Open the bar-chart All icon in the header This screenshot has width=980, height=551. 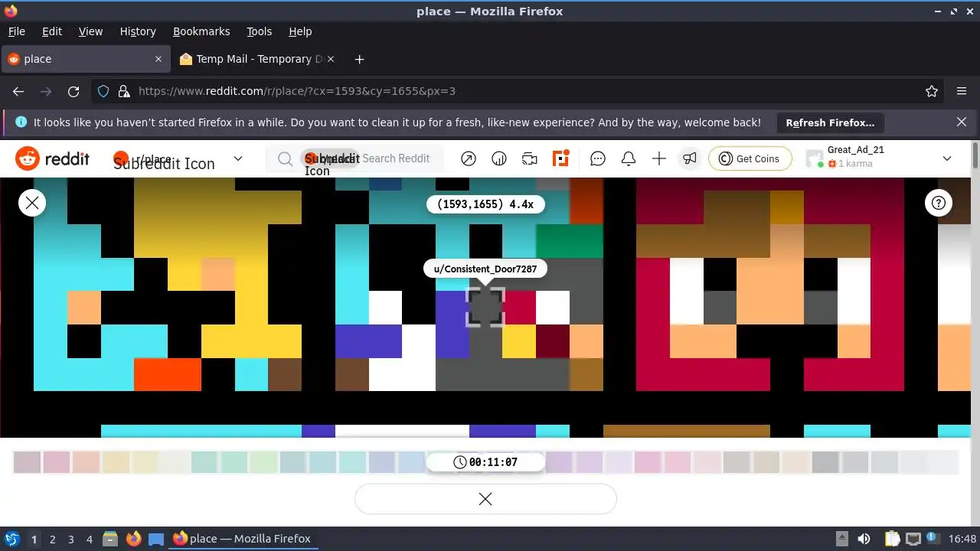(499, 158)
